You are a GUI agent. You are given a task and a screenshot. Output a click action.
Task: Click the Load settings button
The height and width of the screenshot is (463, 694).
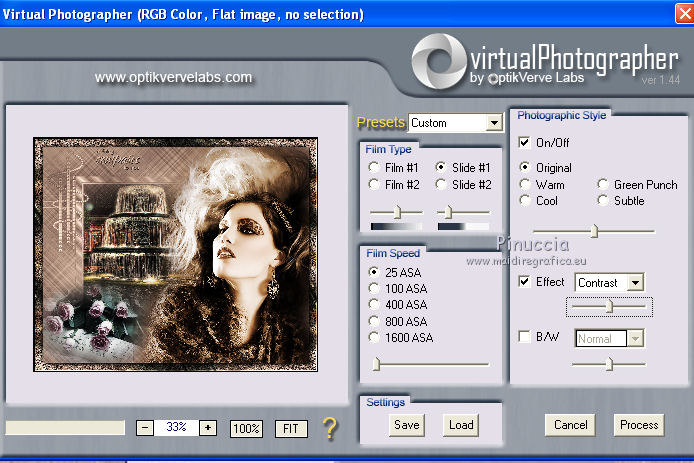coord(461,425)
